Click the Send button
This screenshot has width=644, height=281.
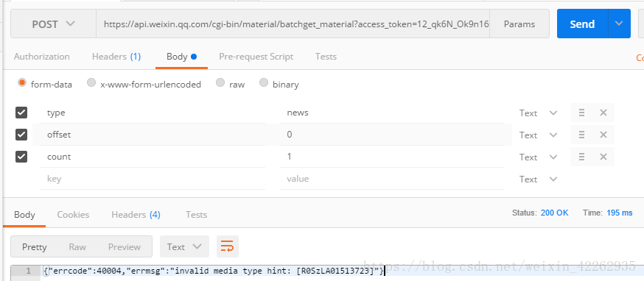582,24
